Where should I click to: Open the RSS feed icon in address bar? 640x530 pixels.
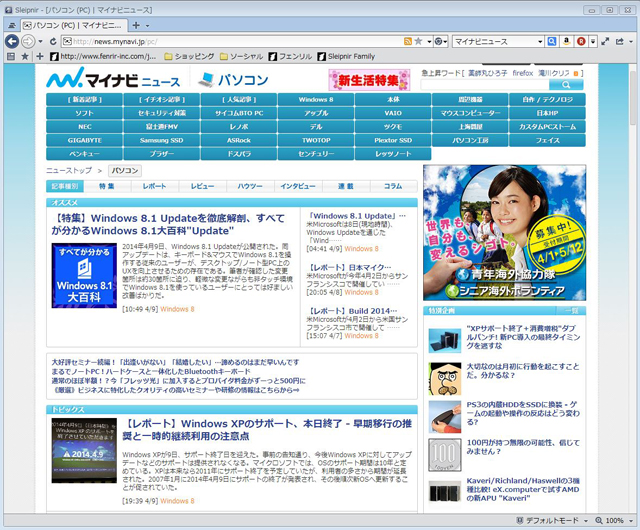(x=407, y=41)
